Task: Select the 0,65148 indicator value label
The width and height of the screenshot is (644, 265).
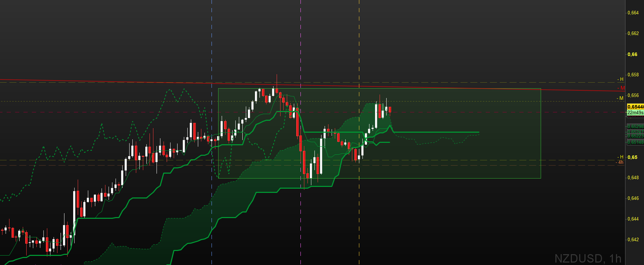Action: coord(635,142)
